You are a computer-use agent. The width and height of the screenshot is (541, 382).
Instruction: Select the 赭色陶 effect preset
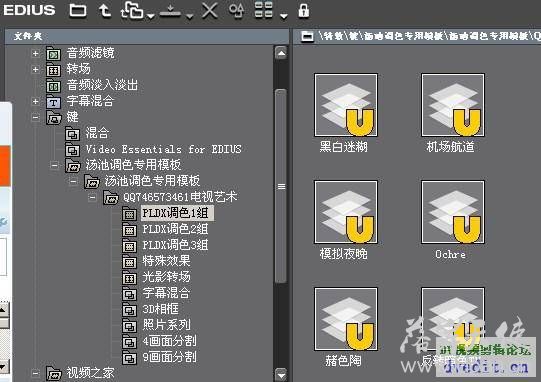(346, 319)
